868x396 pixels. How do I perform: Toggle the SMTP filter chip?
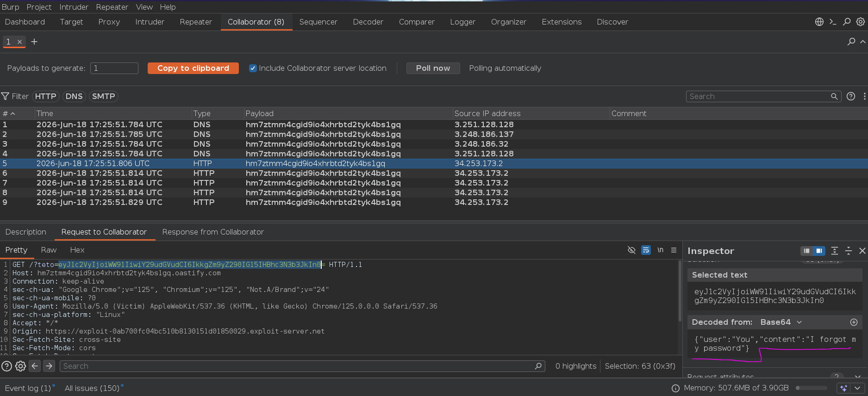pyautogui.click(x=103, y=96)
